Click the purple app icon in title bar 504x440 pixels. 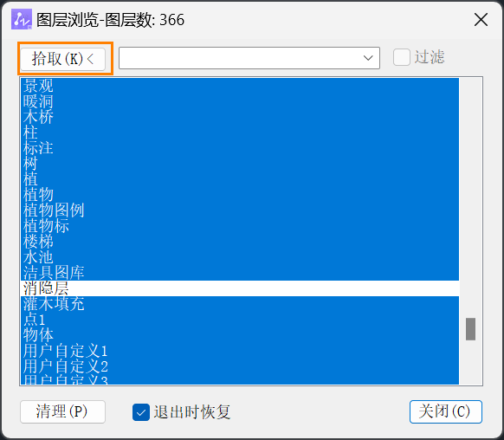click(x=22, y=19)
